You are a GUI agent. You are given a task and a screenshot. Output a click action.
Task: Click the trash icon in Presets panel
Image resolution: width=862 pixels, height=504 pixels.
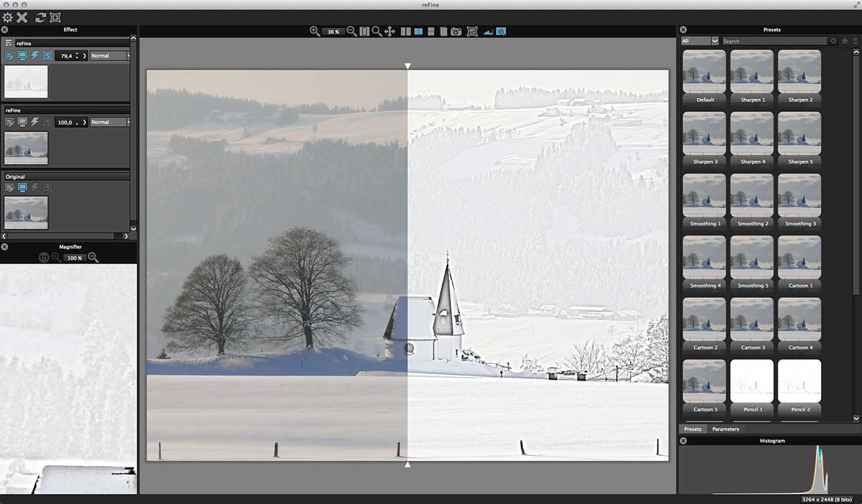(855, 41)
